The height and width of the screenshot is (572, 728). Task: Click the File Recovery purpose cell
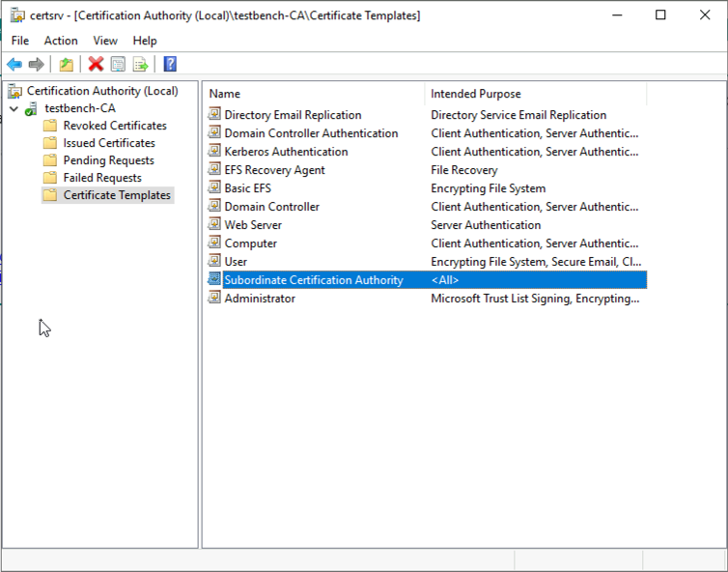[x=463, y=170]
